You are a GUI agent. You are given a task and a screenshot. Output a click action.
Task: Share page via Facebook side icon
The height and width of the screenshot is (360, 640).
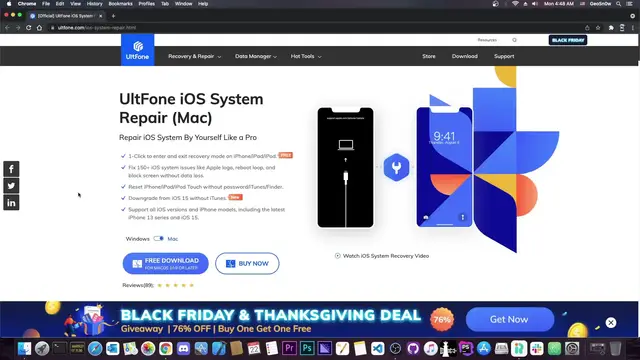[11, 169]
